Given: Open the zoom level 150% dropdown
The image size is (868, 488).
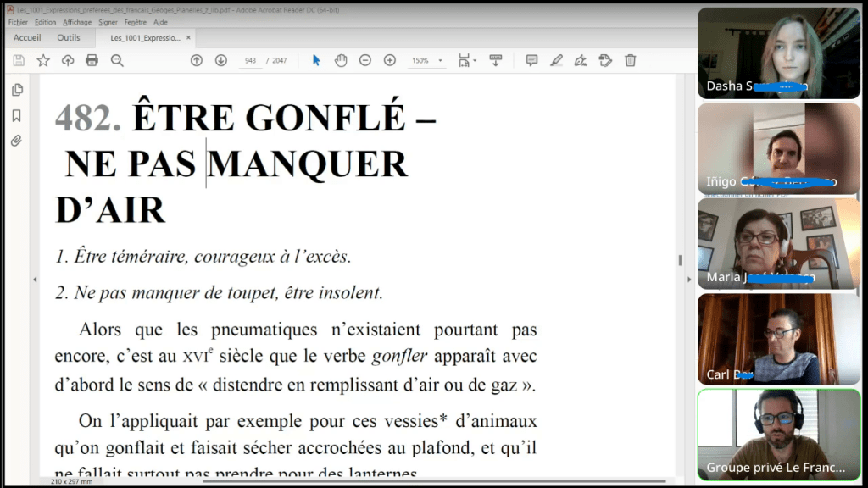Looking at the screenshot, I should tap(440, 60).
